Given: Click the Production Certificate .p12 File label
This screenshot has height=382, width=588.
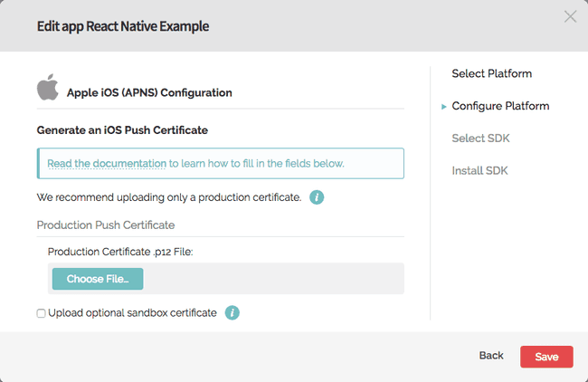Looking at the screenshot, I should point(120,252).
